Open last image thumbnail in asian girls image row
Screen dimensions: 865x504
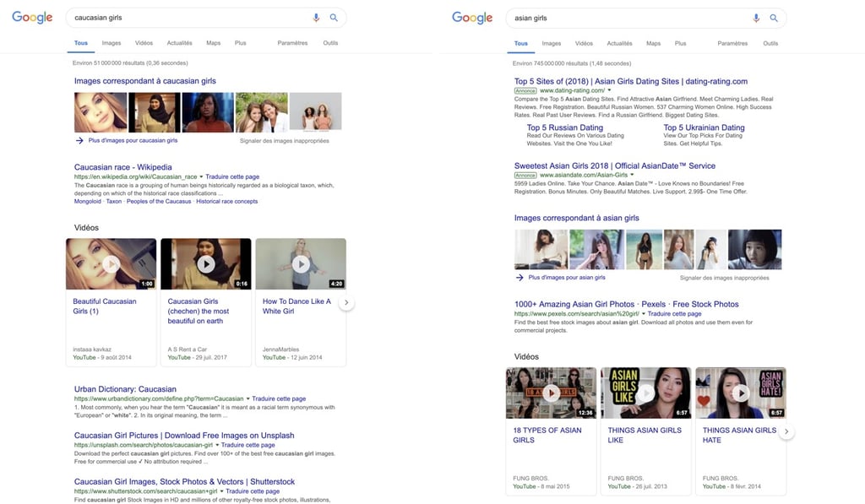(x=754, y=250)
